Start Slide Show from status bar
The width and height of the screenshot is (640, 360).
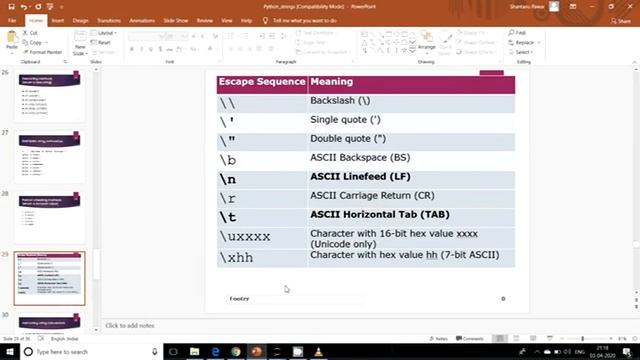coord(550,338)
